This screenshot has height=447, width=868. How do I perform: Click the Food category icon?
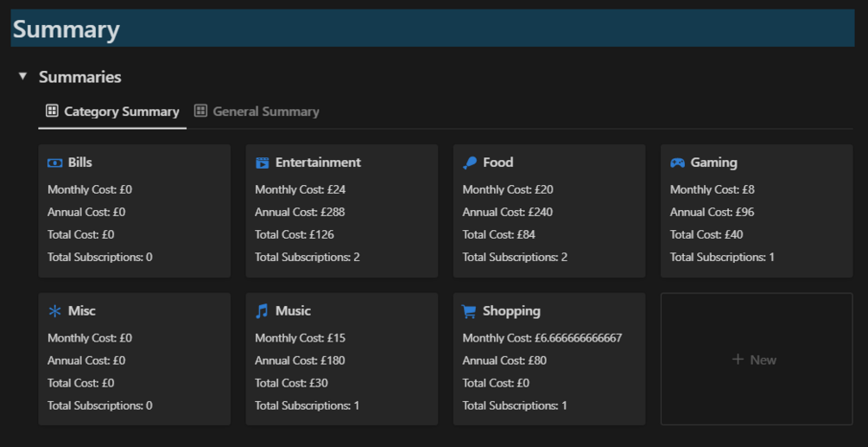point(470,163)
